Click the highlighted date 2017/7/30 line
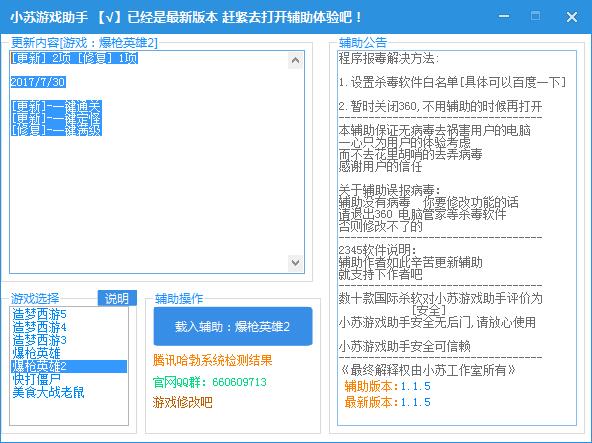 [38, 82]
